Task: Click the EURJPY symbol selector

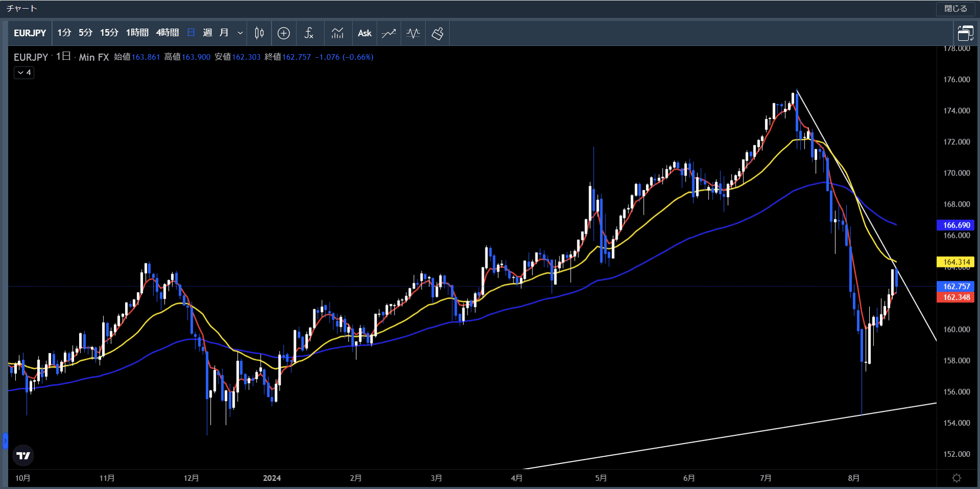Action: tap(30, 33)
